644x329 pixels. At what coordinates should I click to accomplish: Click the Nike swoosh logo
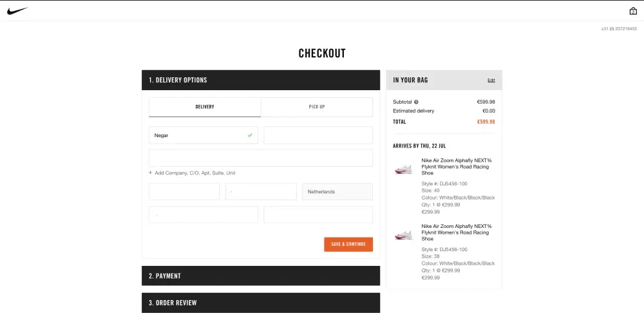(17, 11)
